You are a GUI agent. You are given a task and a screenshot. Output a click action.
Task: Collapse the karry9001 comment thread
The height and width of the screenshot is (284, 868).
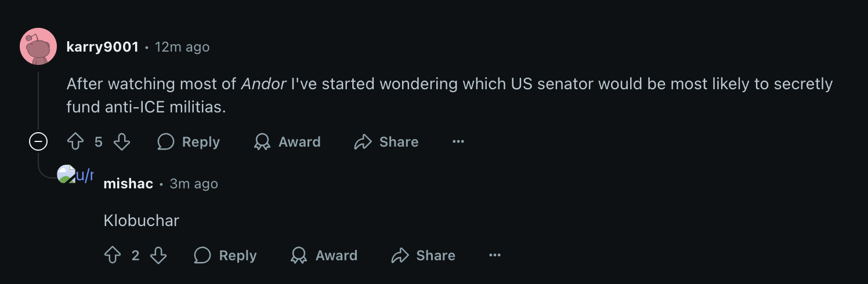point(38,141)
